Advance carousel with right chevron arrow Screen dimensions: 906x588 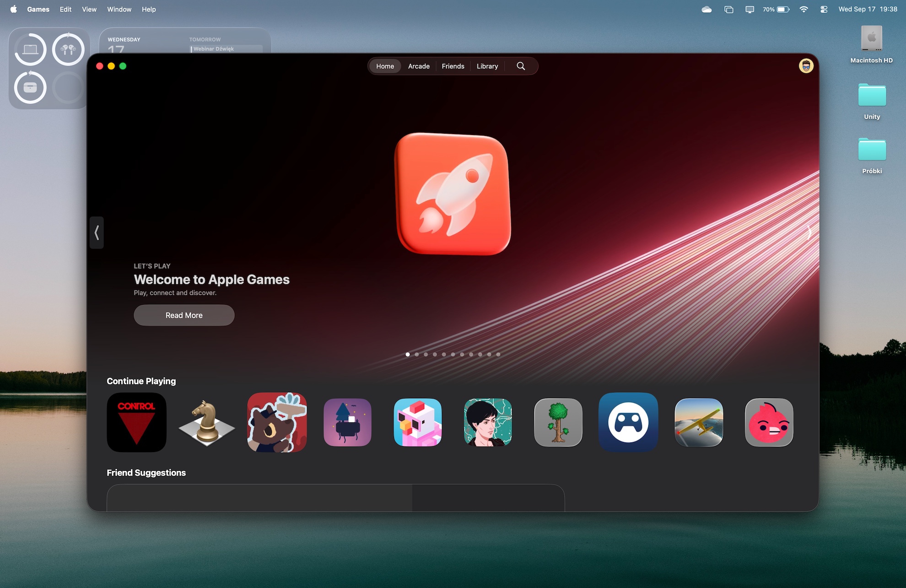coord(809,232)
